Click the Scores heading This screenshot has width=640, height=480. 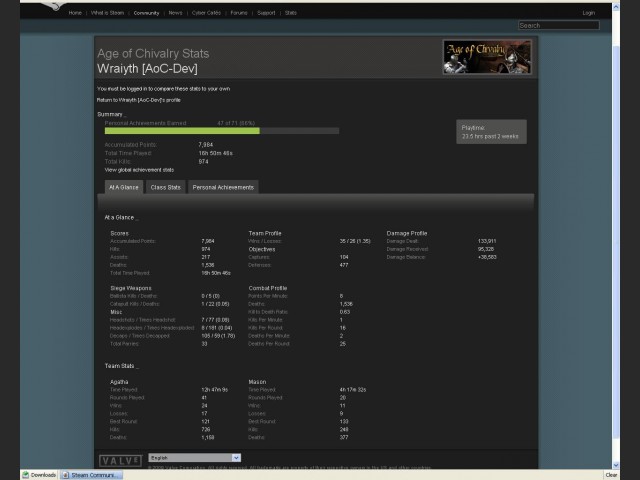[x=120, y=233]
